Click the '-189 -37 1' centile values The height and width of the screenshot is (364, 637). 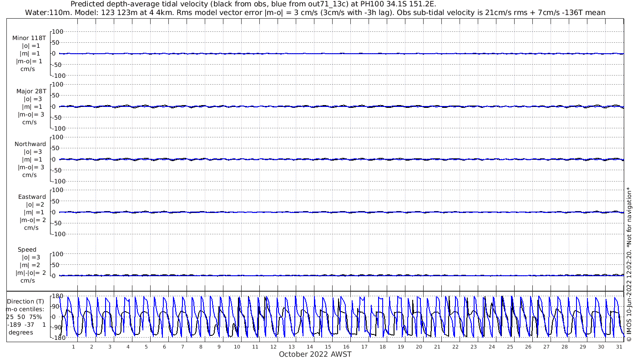coord(26,324)
